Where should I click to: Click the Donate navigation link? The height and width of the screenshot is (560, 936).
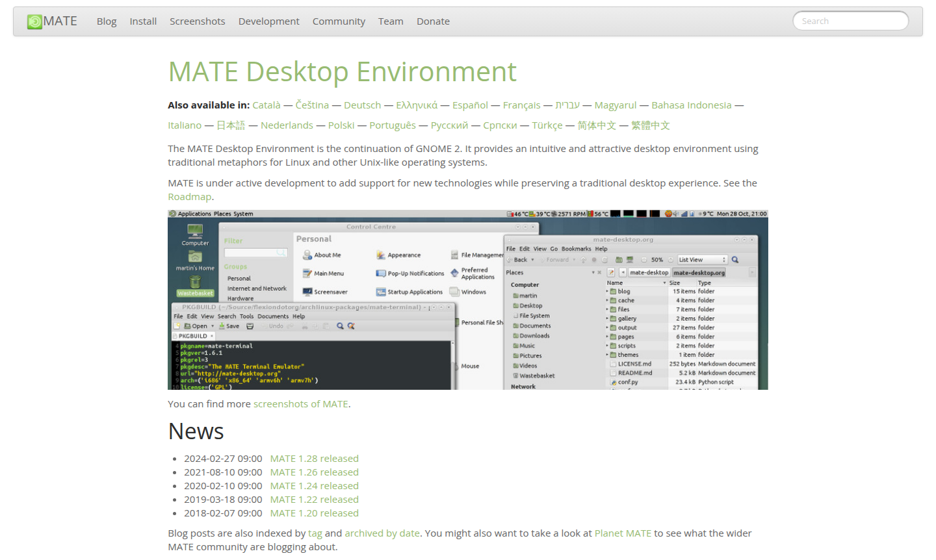coord(433,21)
